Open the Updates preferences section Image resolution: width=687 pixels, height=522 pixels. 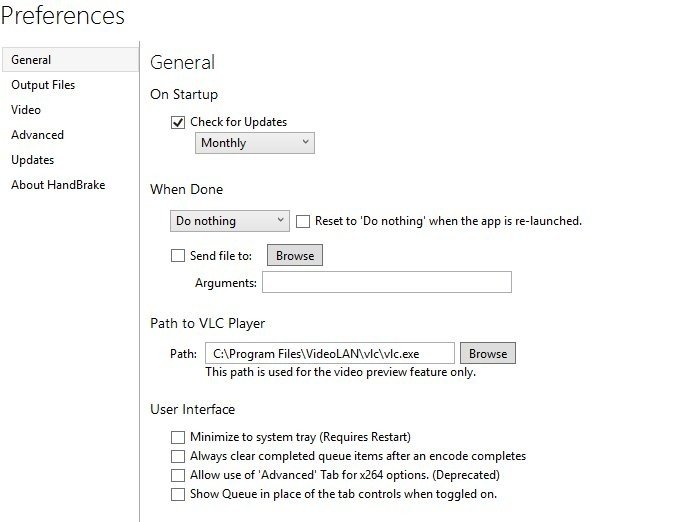(x=33, y=160)
